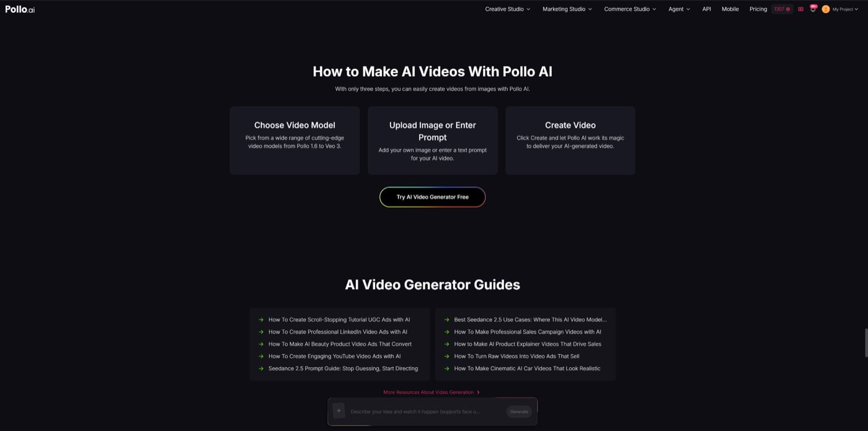Go to the Mobile page

point(730,9)
